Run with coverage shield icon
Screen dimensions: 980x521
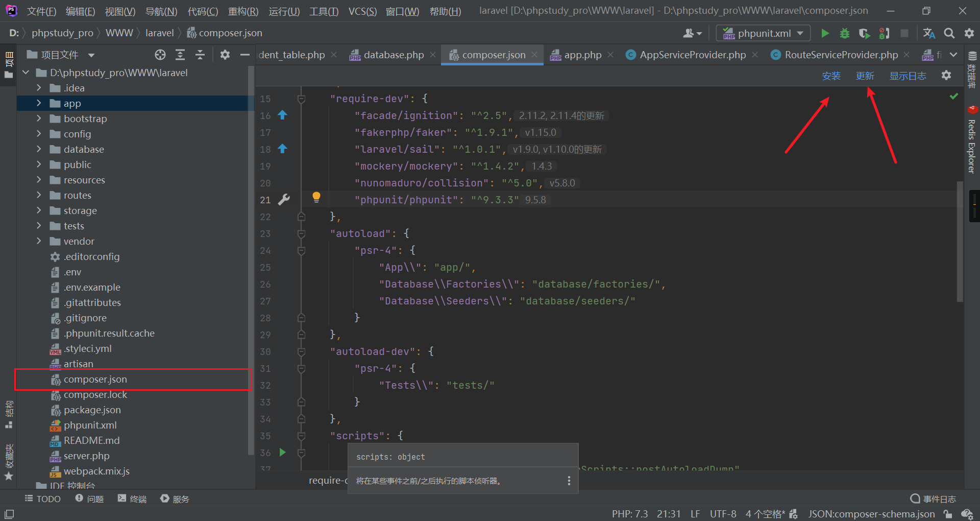[864, 33]
